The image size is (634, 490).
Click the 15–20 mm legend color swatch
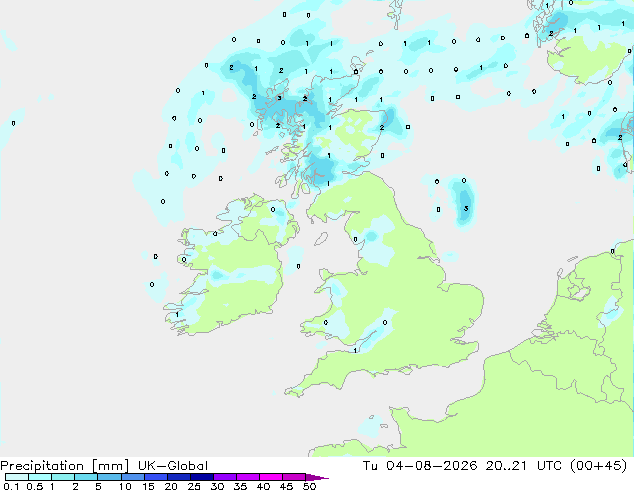coord(156,477)
